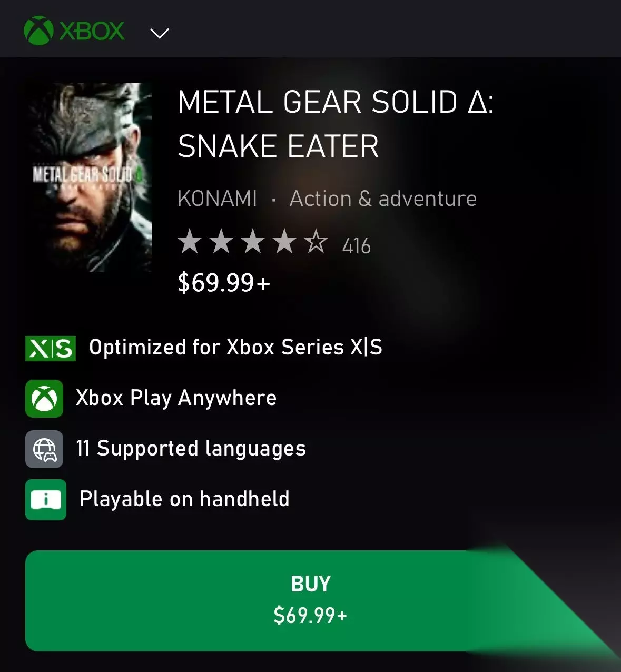Open the XBOX wordmark home link
The width and height of the screenshot is (621, 672).
[92, 31]
